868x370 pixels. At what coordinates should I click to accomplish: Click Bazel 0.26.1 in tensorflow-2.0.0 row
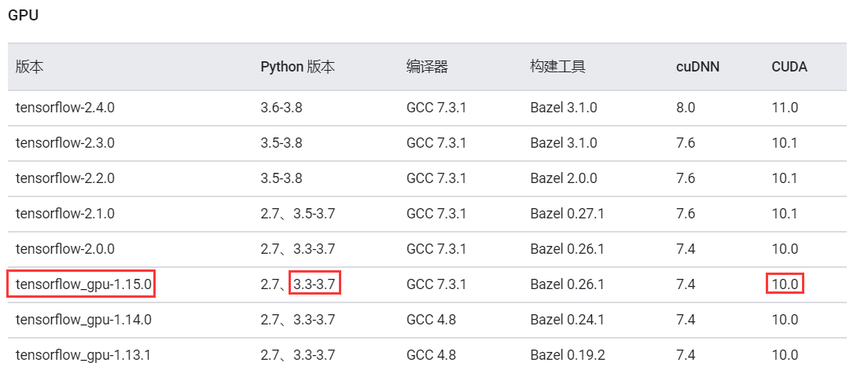tap(567, 249)
